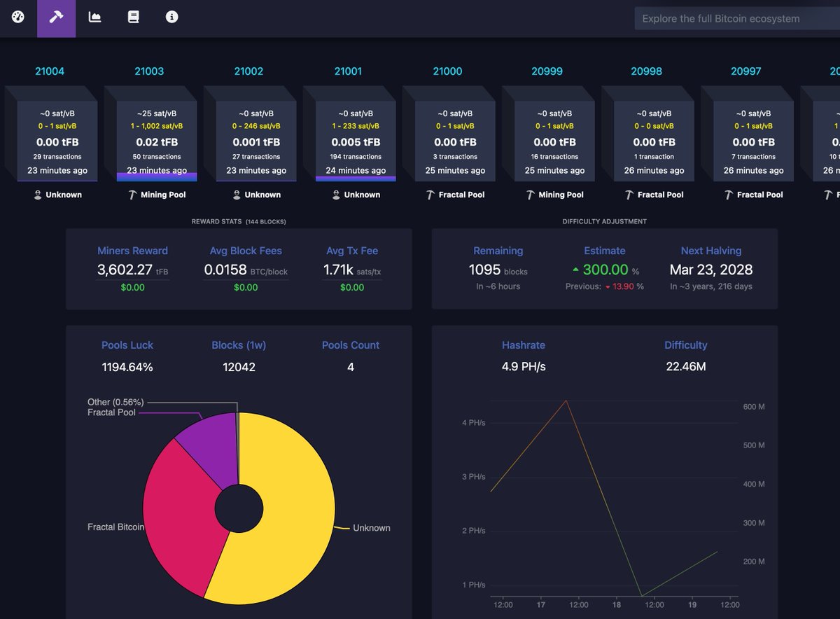Click the 3,602.27 tFB reward value
The image size is (840, 619).
click(132, 270)
